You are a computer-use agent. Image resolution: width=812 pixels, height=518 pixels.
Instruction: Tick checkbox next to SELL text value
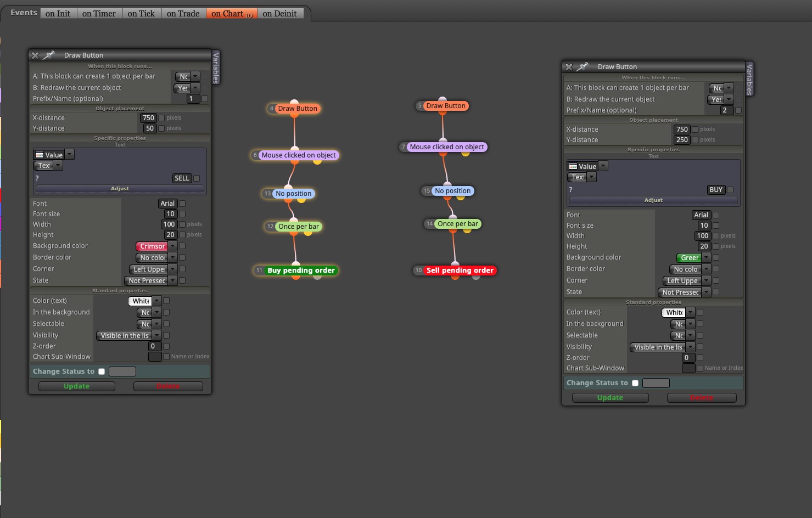[x=197, y=178]
